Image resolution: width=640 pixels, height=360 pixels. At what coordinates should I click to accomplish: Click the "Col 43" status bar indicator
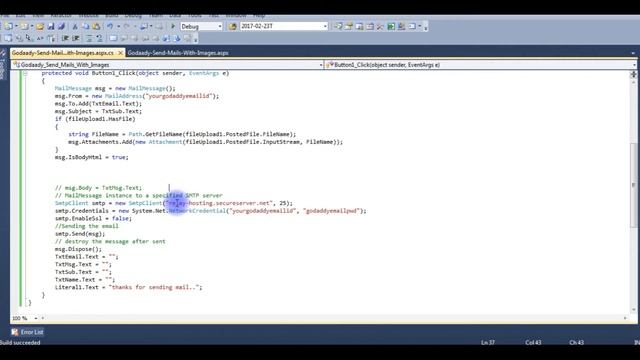coord(533,342)
